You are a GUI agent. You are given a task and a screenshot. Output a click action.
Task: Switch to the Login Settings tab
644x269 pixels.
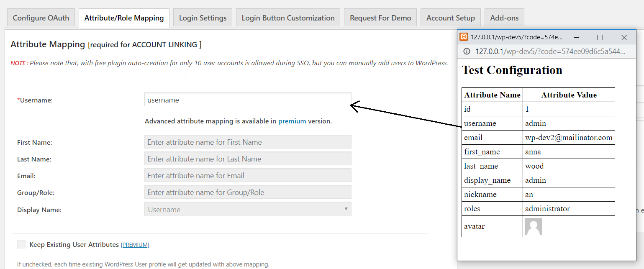(203, 18)
